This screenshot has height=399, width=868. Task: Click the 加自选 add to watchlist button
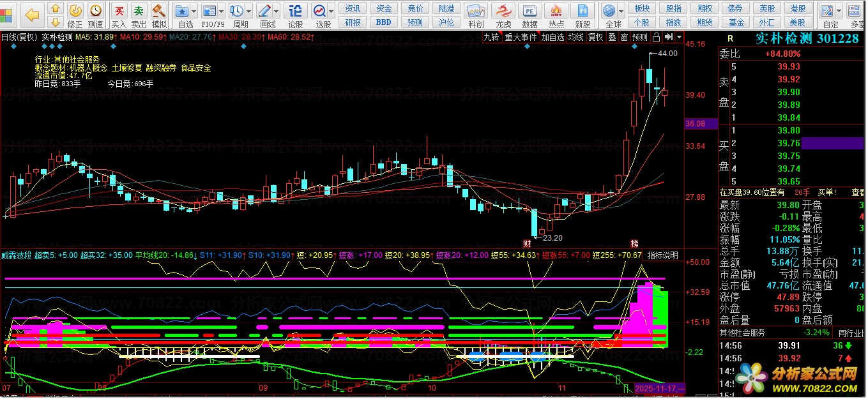click(x=552, y=37)
